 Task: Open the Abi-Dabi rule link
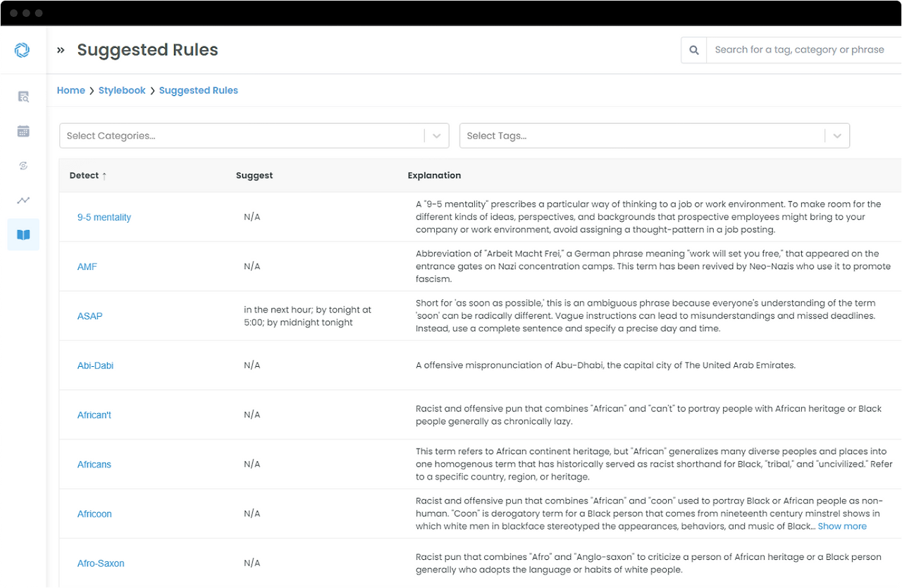tap(95, 365)
